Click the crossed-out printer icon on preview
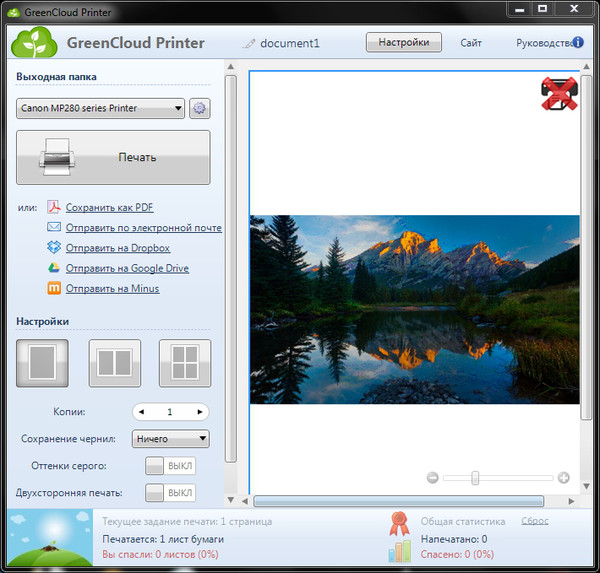 click(x=557, y=92)
